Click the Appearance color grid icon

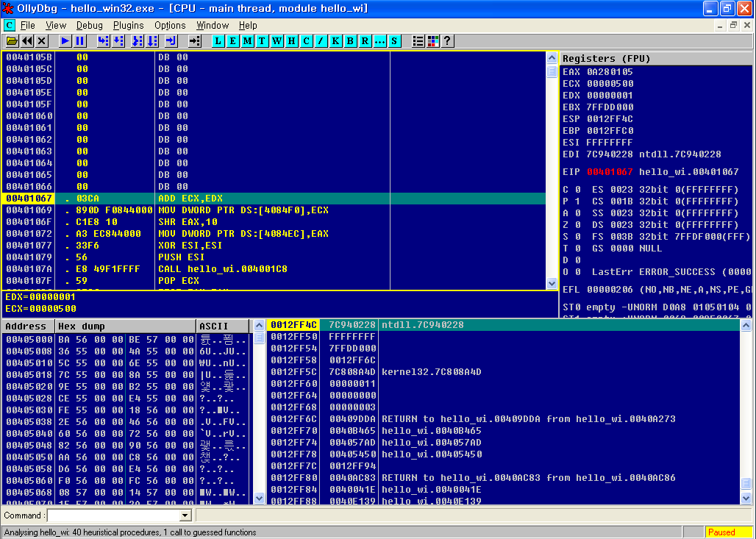pos(433,41)
